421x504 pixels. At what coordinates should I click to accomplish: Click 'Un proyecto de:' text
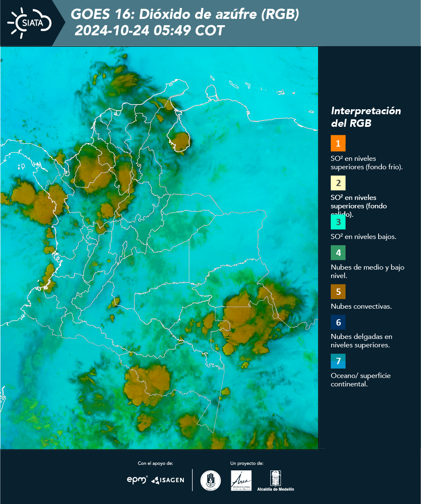(247, 463)
